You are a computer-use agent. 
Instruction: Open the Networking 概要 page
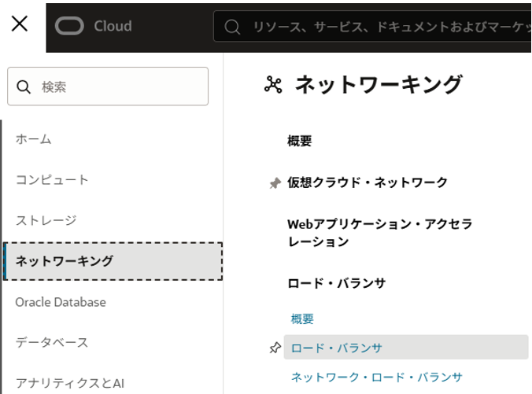pyautogui.click(x=300, y=142)
